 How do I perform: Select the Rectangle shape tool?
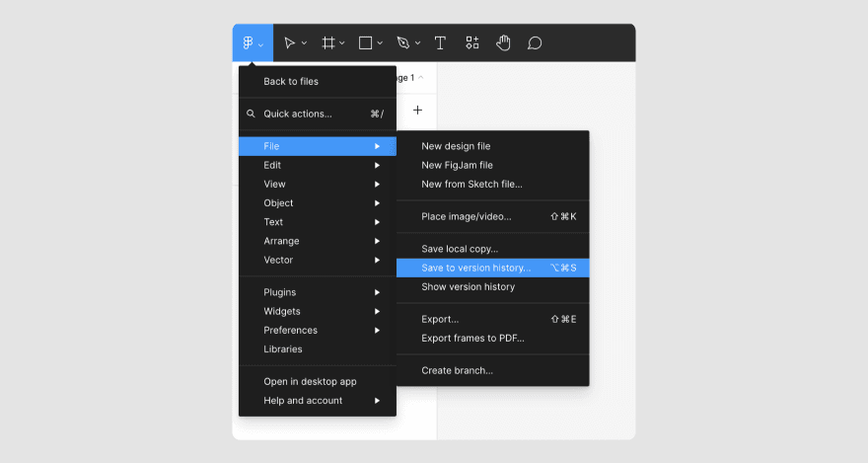click(365, 42)
